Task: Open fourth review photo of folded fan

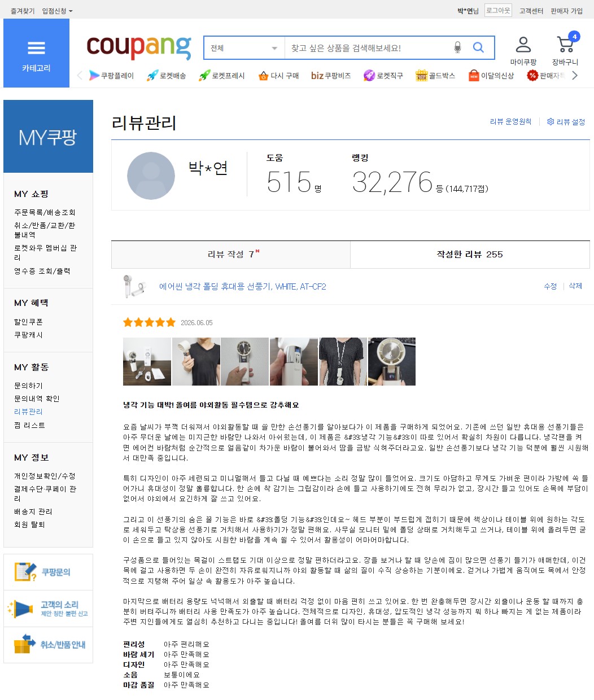Action: (294, 362)
